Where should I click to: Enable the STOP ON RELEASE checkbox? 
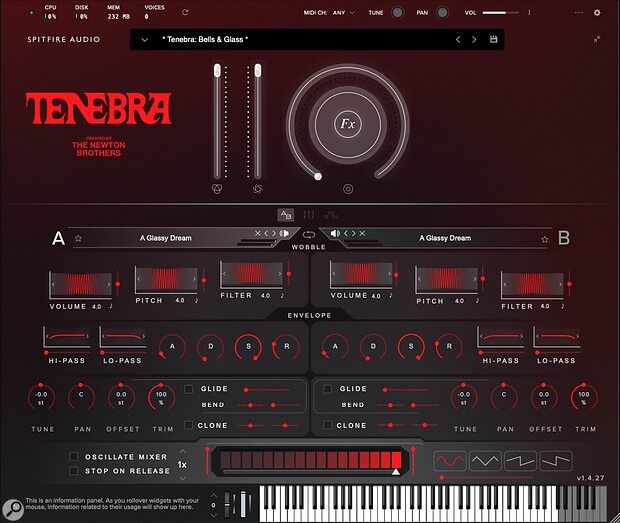74,471
